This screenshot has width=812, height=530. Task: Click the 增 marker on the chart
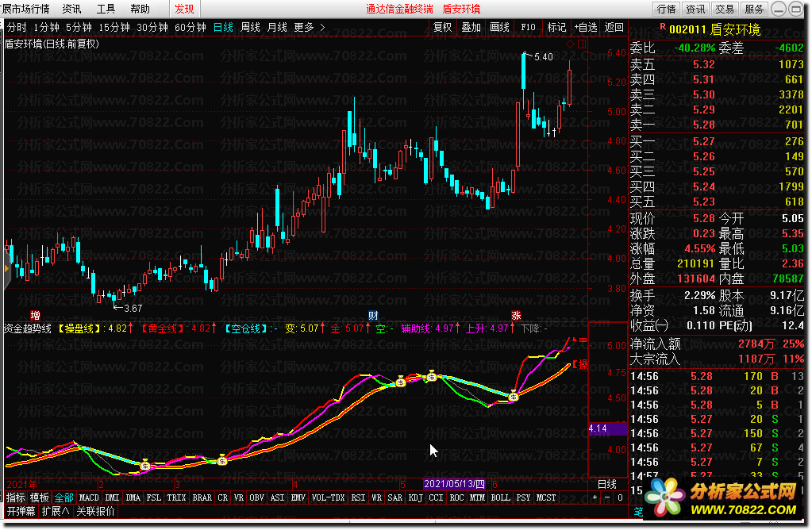click(x=35, y=315)
